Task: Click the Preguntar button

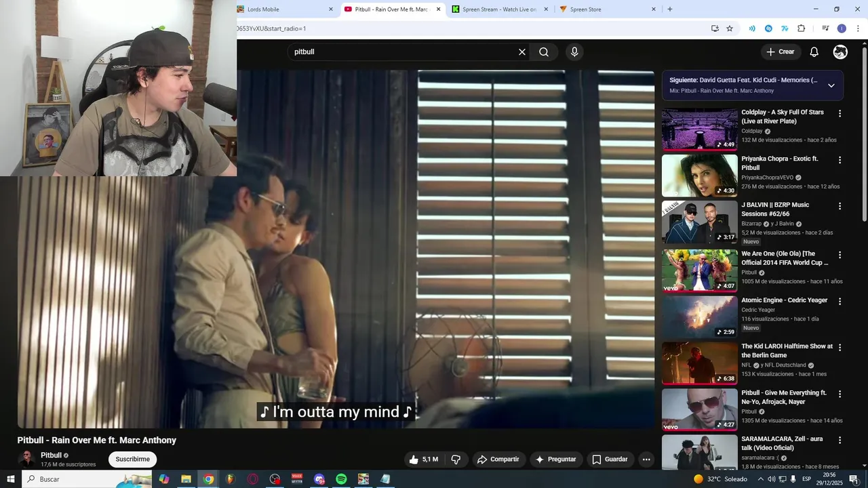Action: (556, 460)
